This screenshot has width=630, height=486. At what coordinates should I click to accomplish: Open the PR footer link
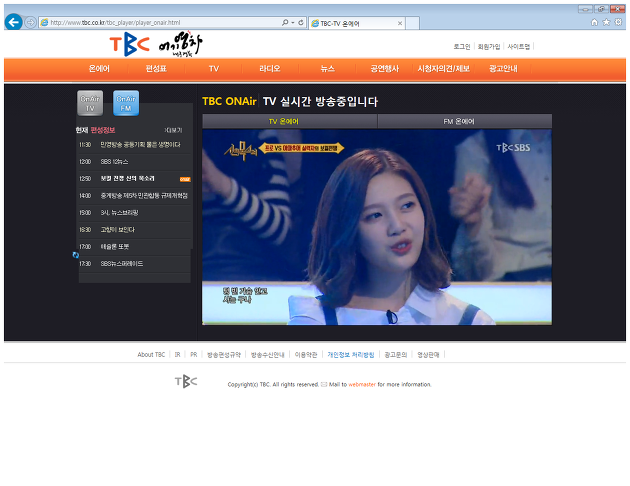point(194,355)
